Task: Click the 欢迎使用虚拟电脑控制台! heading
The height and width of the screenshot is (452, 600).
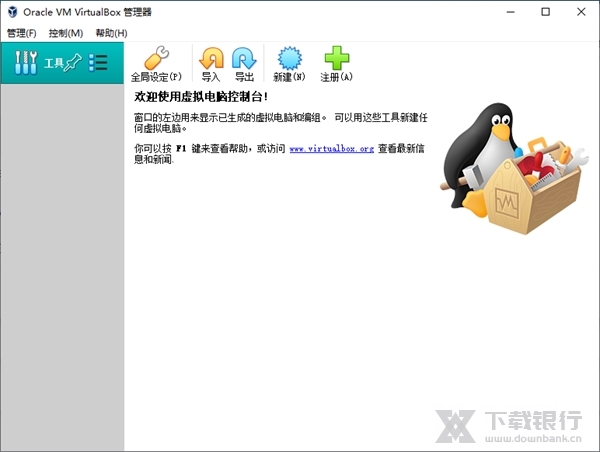Action: [x=201, y=97]
